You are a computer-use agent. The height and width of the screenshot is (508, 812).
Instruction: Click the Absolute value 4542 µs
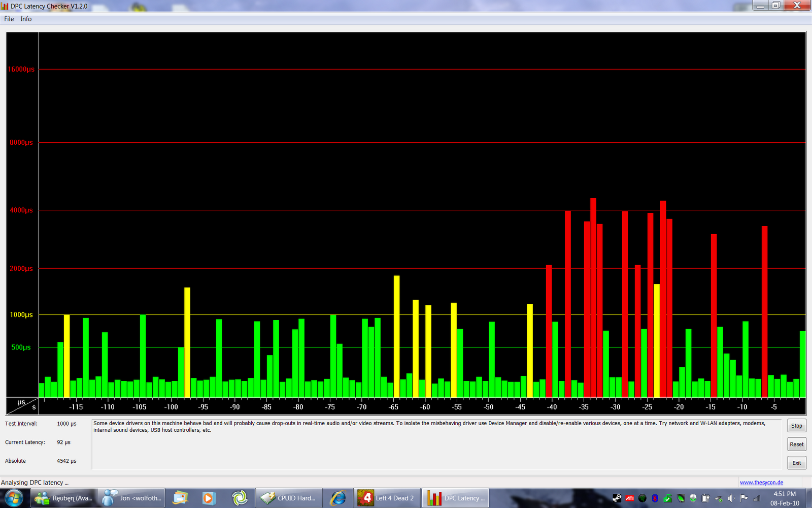66,461
